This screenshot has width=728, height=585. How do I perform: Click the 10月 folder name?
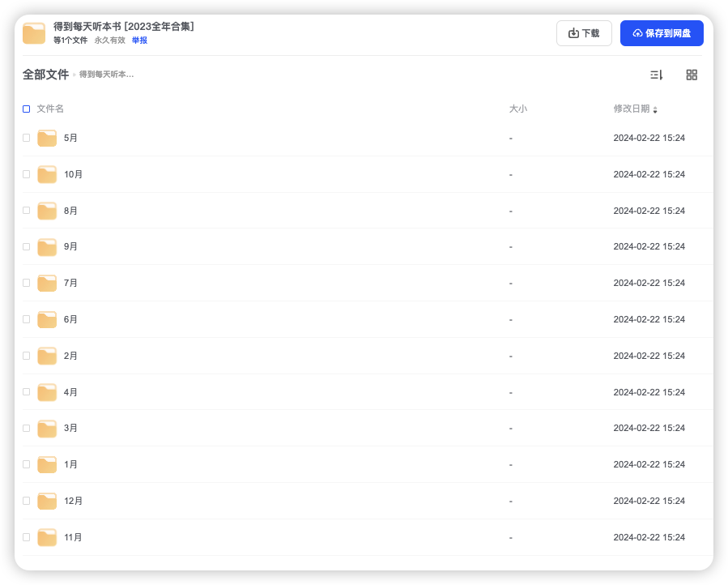pyautogui.click(x=74, y=174)
